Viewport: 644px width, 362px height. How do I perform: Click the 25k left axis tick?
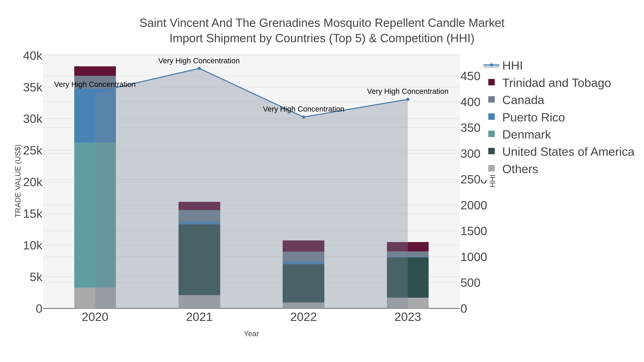pyautogui.click(x=33, y=151)
